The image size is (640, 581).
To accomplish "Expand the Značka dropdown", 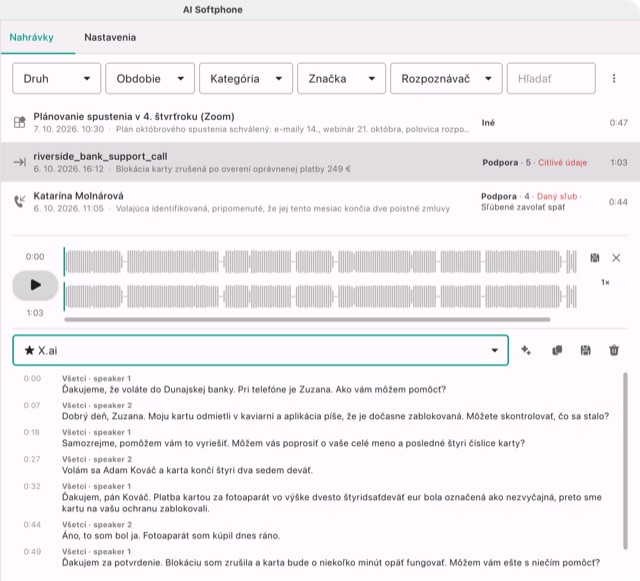I will point(341,78).
